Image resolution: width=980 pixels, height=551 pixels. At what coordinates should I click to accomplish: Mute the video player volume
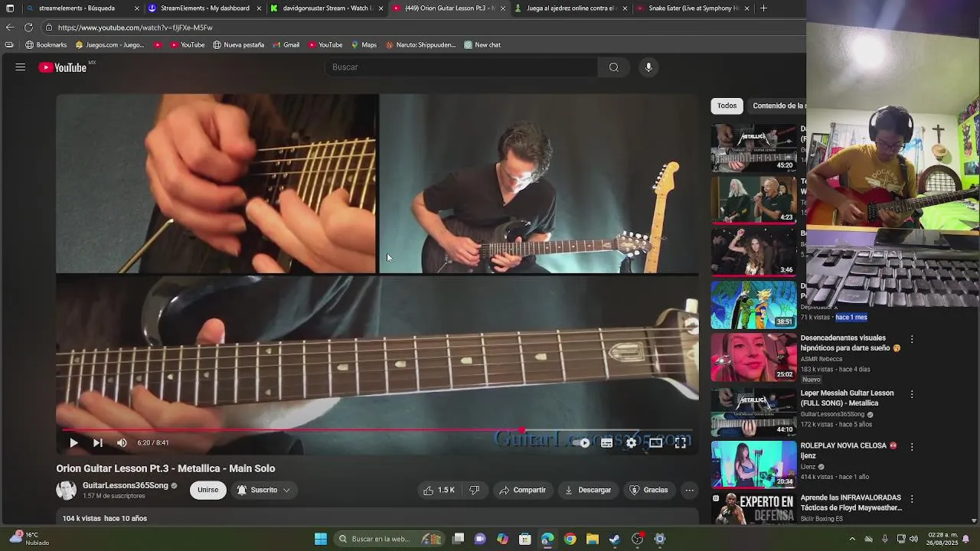click(122, 442)
